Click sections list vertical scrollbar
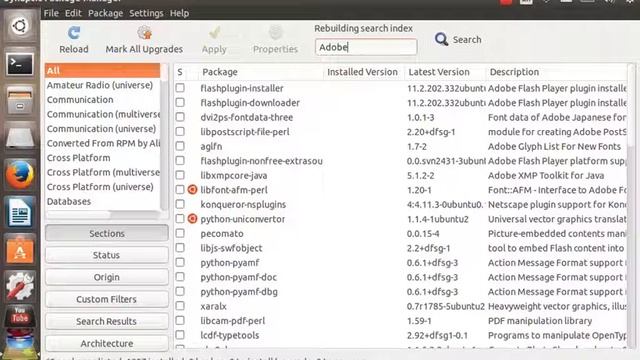640x360 pixels. point(164,137)
